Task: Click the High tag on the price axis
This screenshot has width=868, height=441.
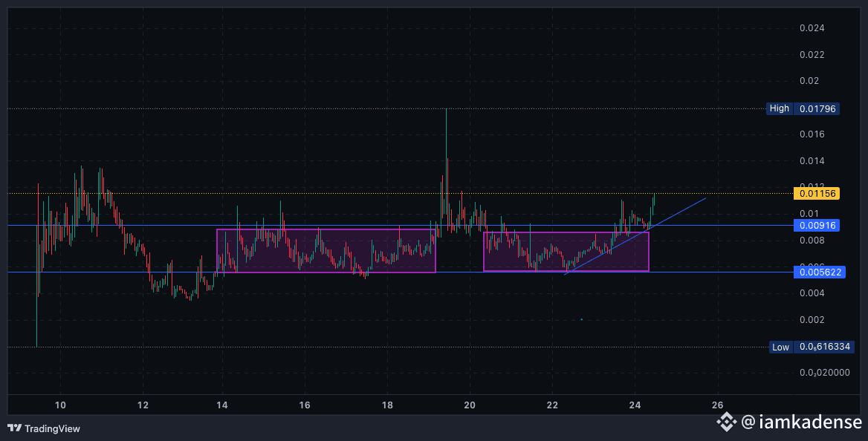Action: (779, 108)
